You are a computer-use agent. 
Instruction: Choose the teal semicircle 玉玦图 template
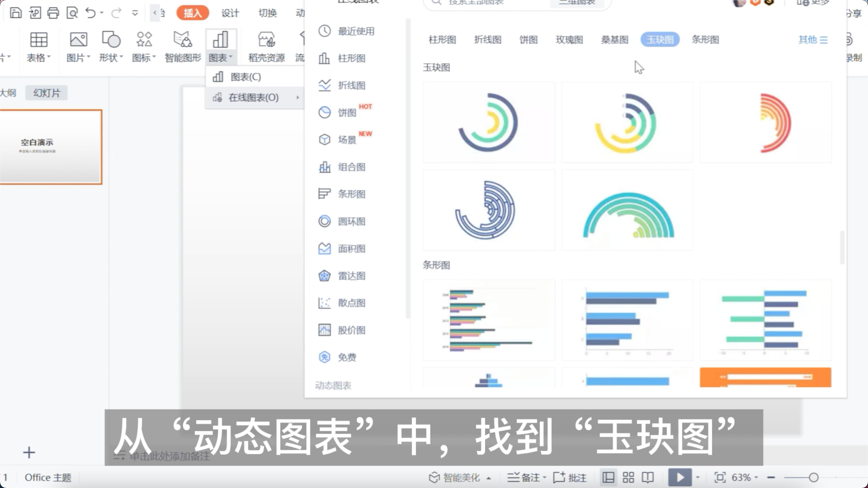pyautogui.click(x=627, y=210)
